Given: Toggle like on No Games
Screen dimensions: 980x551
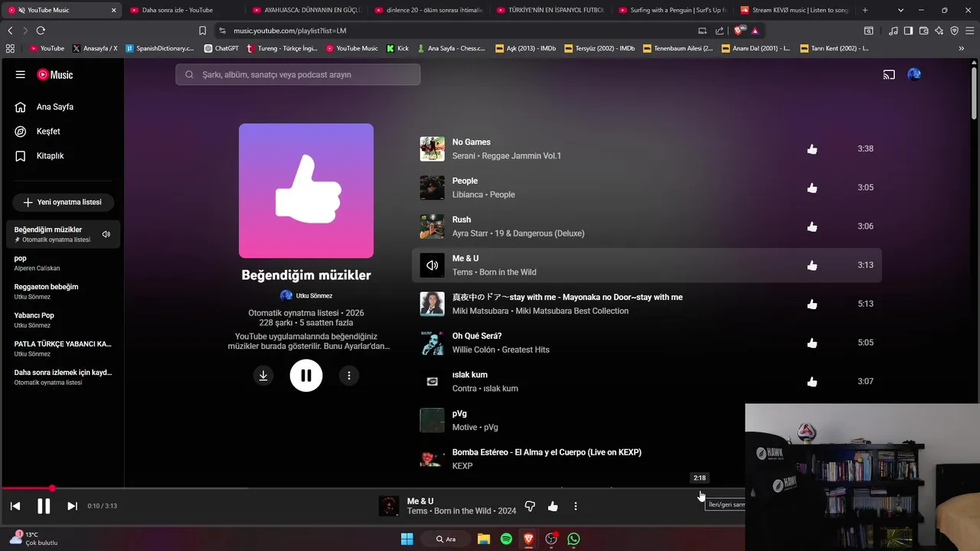Looking at the screenshot, I should click(x=812, y=149).
